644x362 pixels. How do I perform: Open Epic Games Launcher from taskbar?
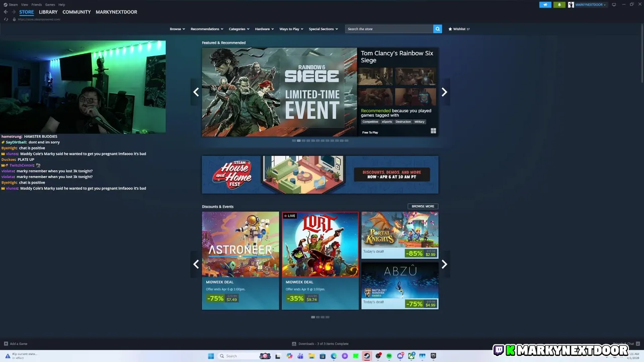click(x=433, y=356)
